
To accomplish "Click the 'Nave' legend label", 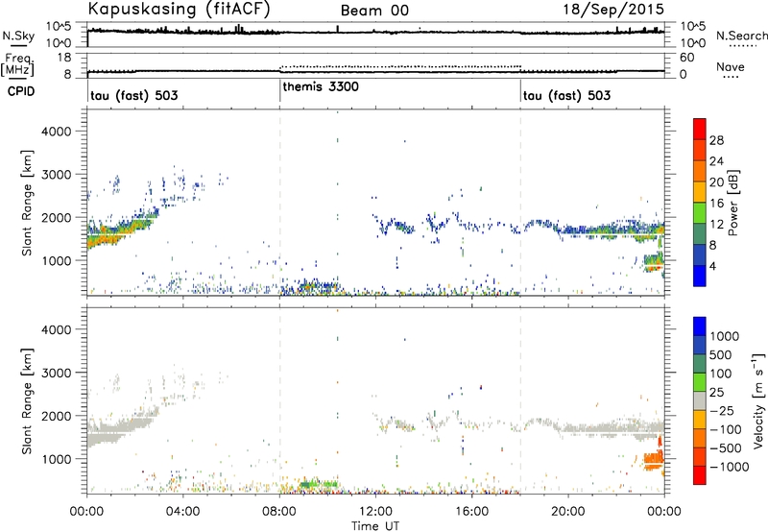I will click(731, 67).
